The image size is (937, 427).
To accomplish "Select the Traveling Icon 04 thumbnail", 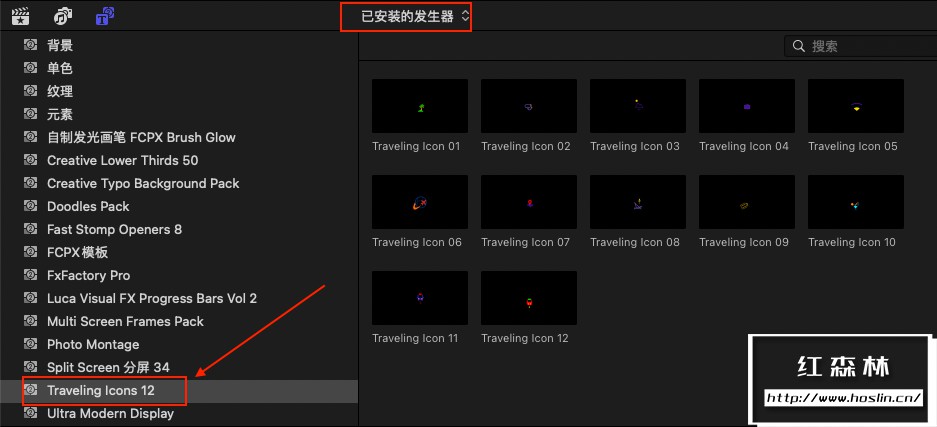I will point(747,106).
